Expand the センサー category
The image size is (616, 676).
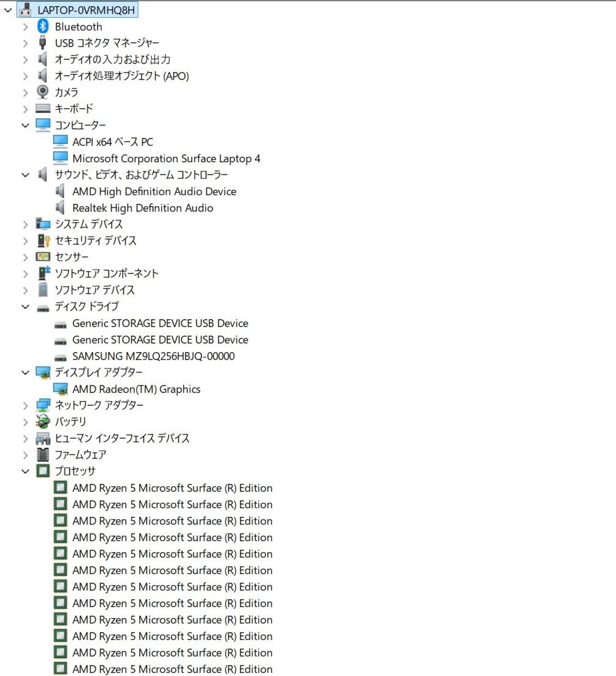pos(25,257)
